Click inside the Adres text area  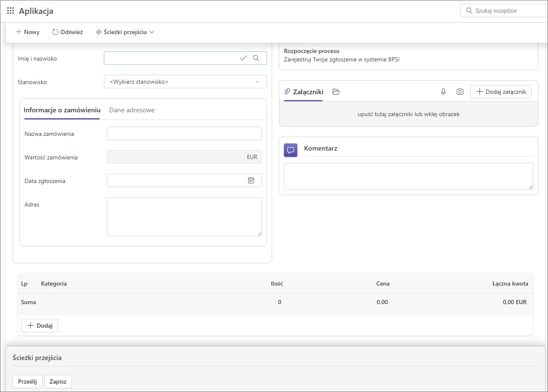click(184, 217)
